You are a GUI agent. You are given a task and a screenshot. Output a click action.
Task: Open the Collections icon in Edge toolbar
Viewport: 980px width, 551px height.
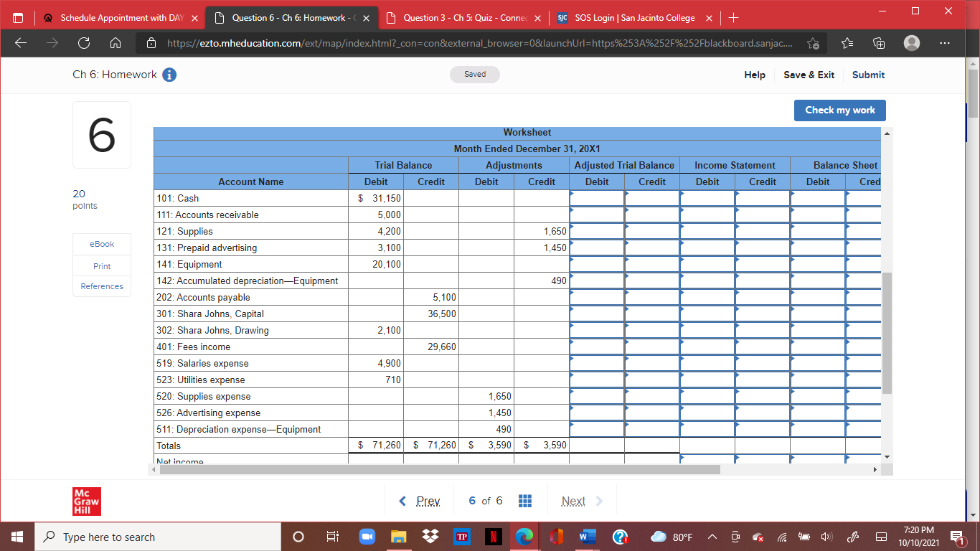(879, 44)
